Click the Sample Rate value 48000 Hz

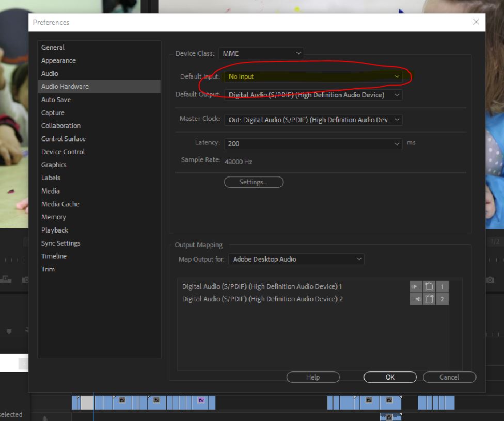coord(238,162)
